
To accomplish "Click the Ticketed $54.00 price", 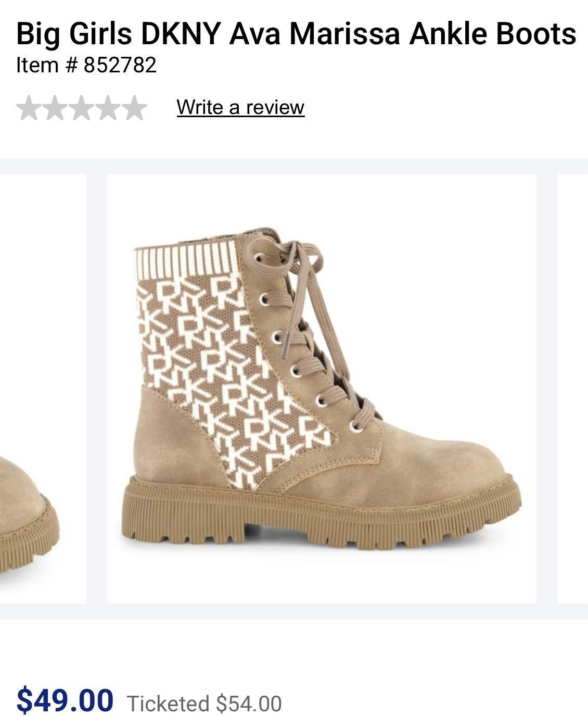I will tap(204, 703).
